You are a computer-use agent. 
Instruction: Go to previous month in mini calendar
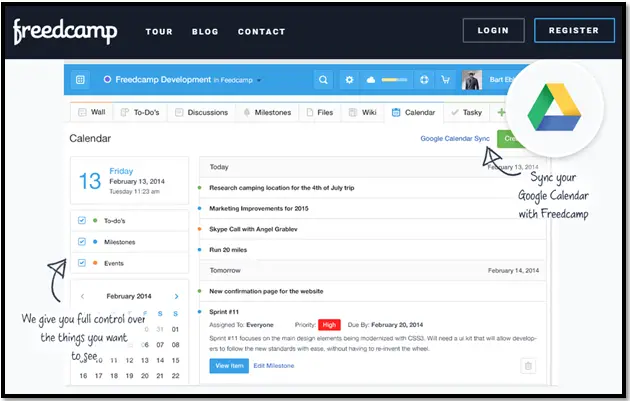pyautogui.click(x=82, y=296)
